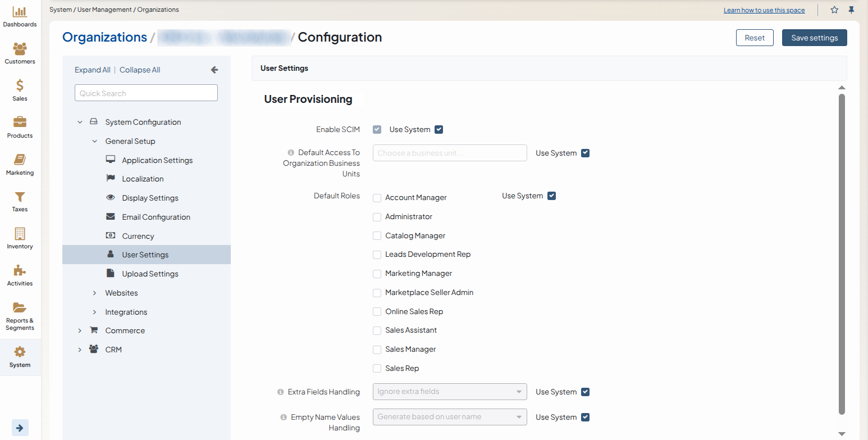This screenshot has width=868, height=440.
Task: Expand the Websites tree node
Action: pos(94,293)
